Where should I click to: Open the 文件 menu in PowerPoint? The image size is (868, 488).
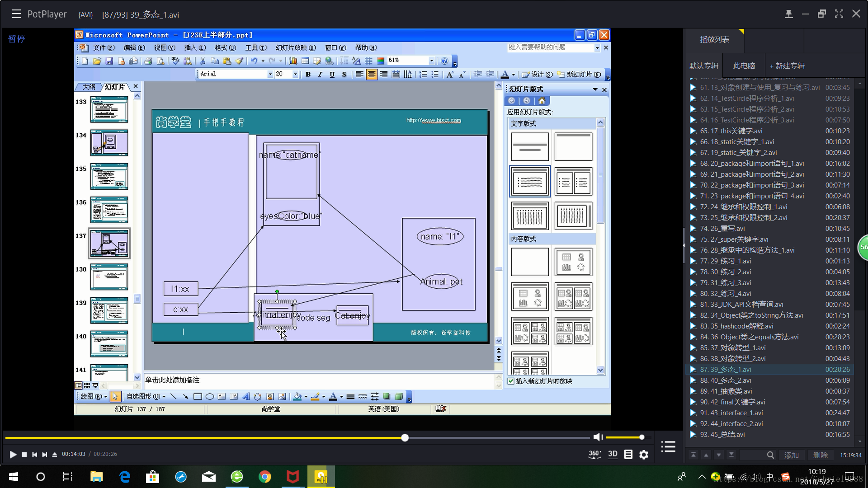click(x=104, y=47)
